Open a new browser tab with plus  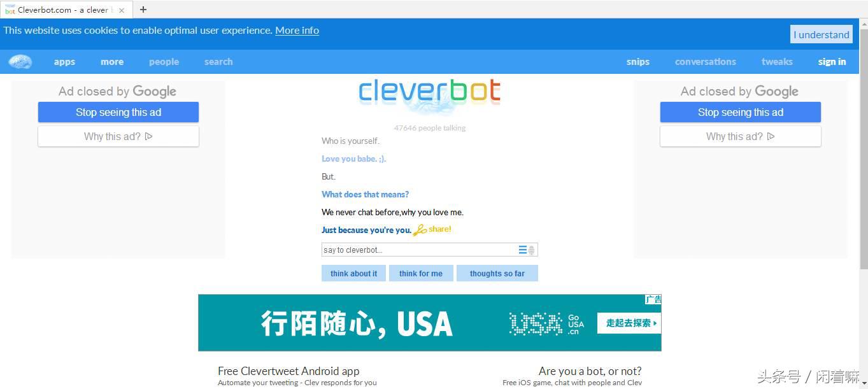[x=143, y=10]
